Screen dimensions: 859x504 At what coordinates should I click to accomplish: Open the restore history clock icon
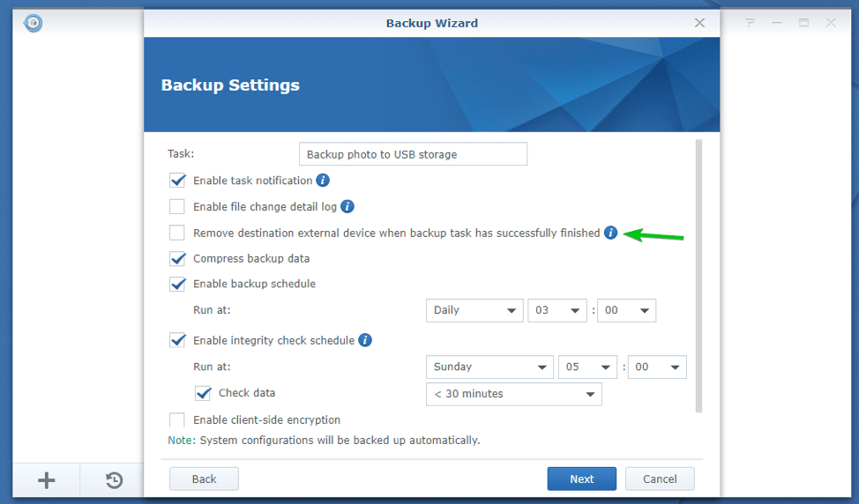coord(114,480)
